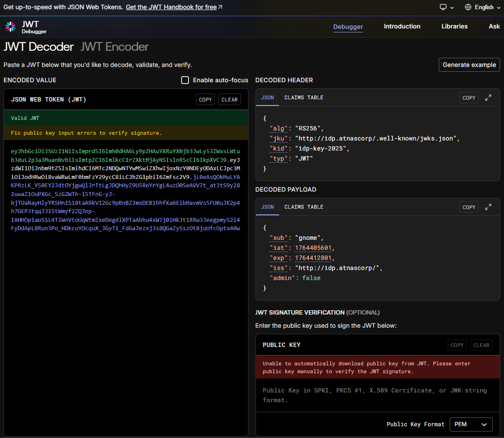Open the Public Key Format dropdown

pyautogui.click(x=471, y=424)
